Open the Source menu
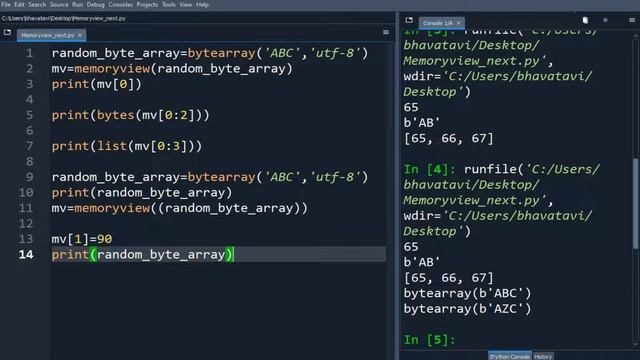The width and height of the screenshot is (640, 360). tap(59, 4)
